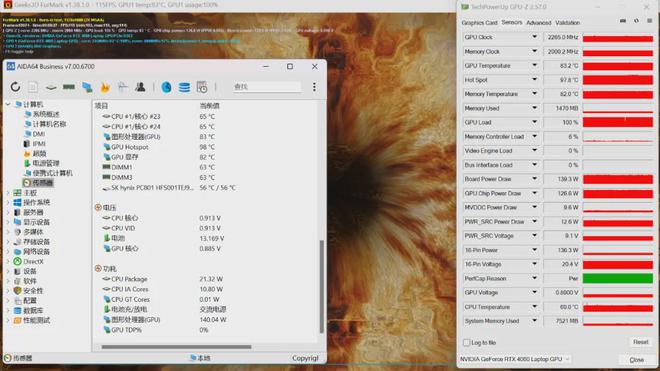Image resolution: width=660 pixels, height=371 pixels.
Task: Switch to the Advanced tab in GPU-Z
Action: click(x=538, y=23)
